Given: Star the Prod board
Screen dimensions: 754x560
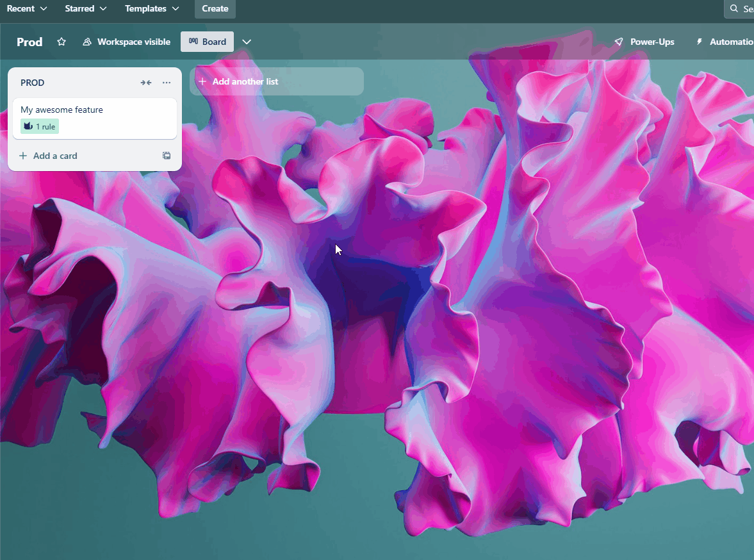Looking at the screenshot, I should (x=61, y=42).
